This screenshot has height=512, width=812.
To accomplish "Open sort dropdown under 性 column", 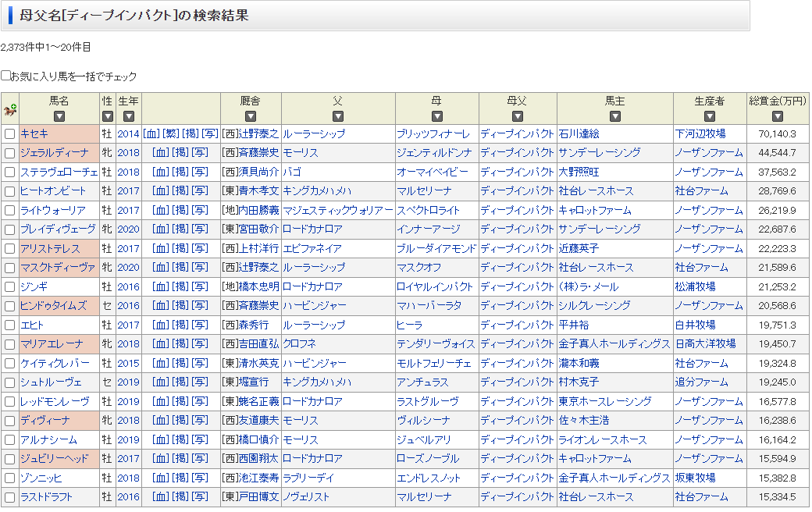I will [107, 116].
